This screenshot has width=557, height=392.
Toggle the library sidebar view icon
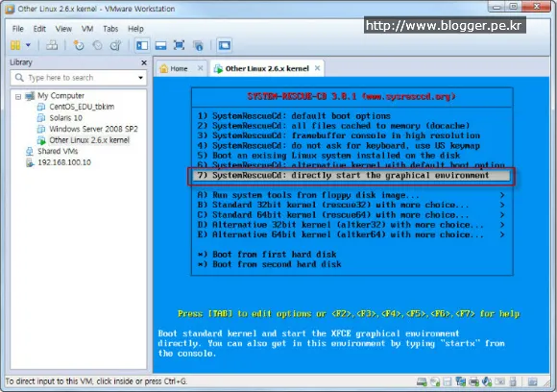[142, 45]
